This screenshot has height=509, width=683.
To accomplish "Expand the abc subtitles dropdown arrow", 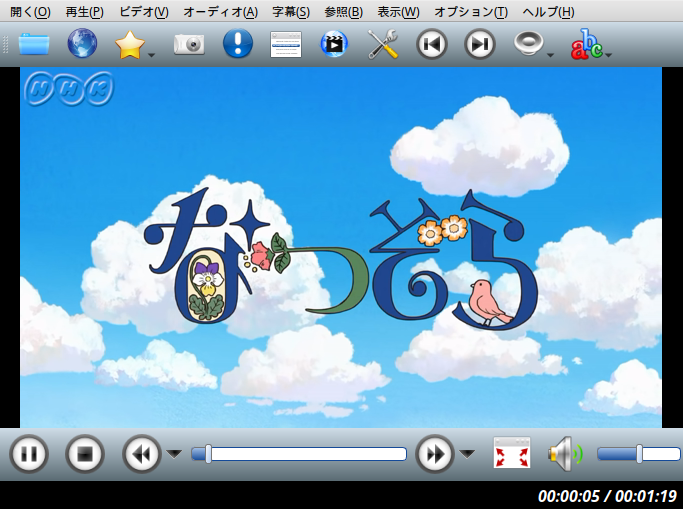I will 609,55.
